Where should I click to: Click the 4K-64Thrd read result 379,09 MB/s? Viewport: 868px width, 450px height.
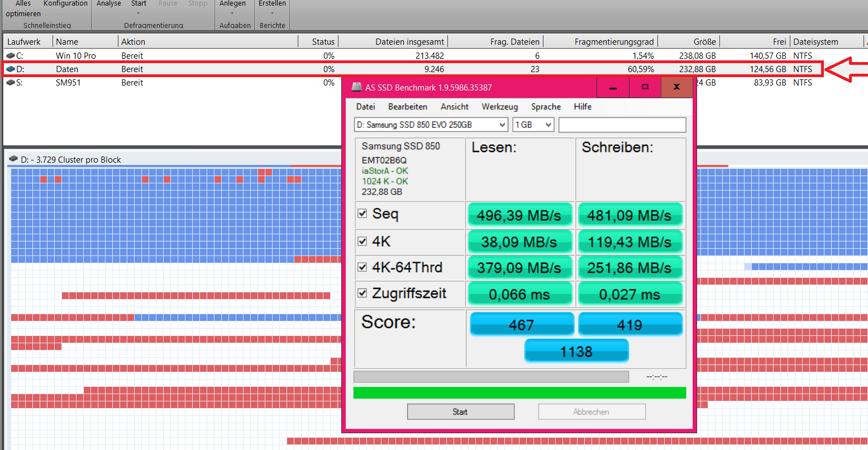519,268
